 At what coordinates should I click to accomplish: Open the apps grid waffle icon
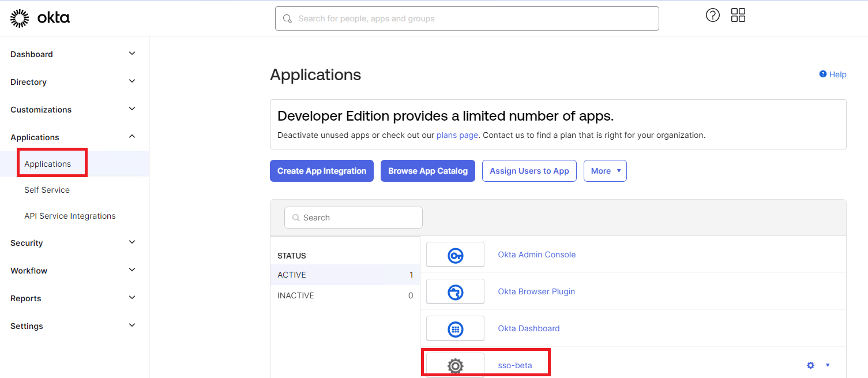(738, 15)
